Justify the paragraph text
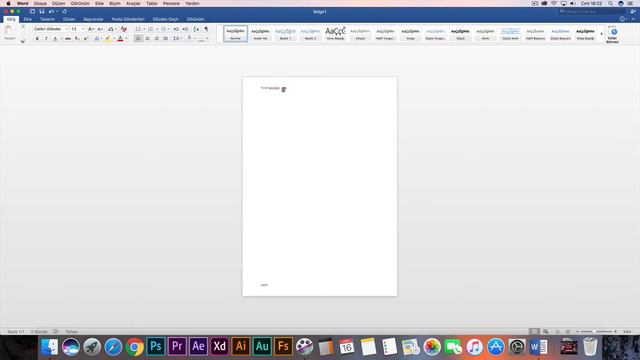 pos(165,38)
